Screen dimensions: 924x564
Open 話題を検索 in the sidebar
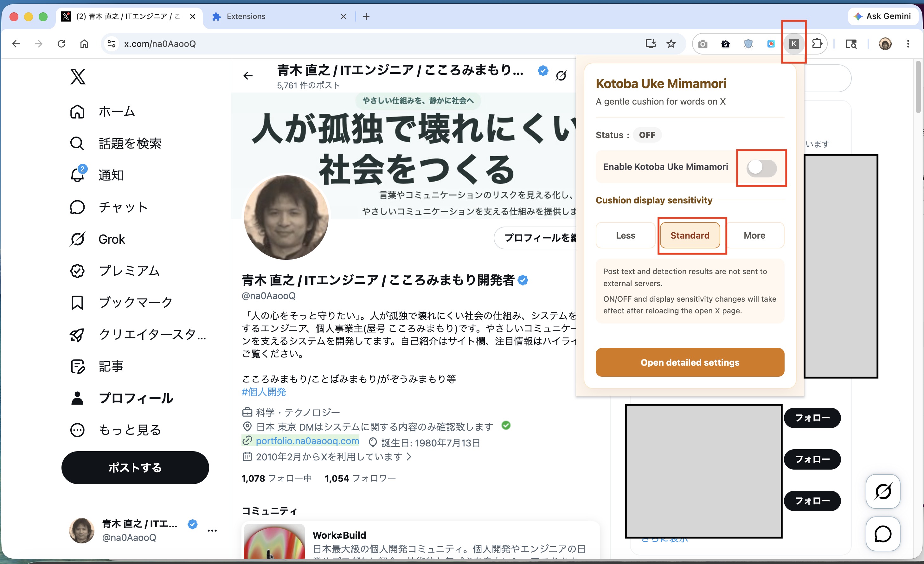tap(115, 143)
